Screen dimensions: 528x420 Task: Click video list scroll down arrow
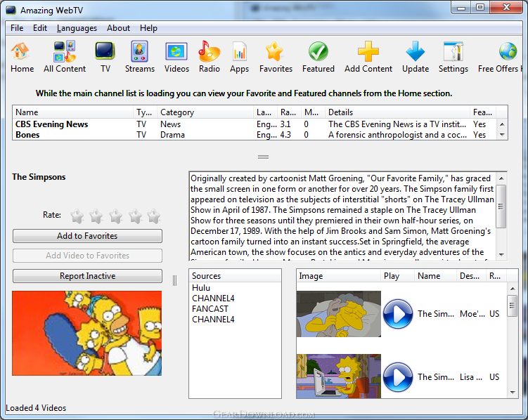click(x=513, y=392)
